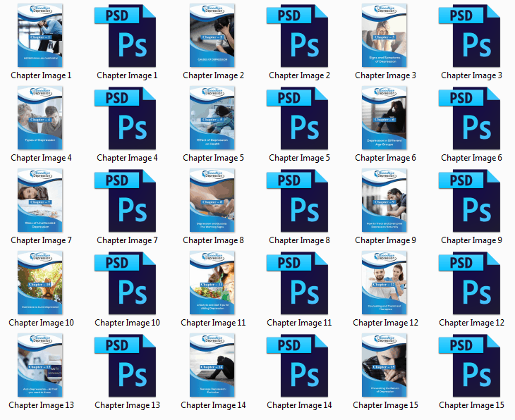Image resolution: width=515 pixels, height=420 pixels.
Task: Open the Chapter Image 2 PSD file icon
Action: 299,35
